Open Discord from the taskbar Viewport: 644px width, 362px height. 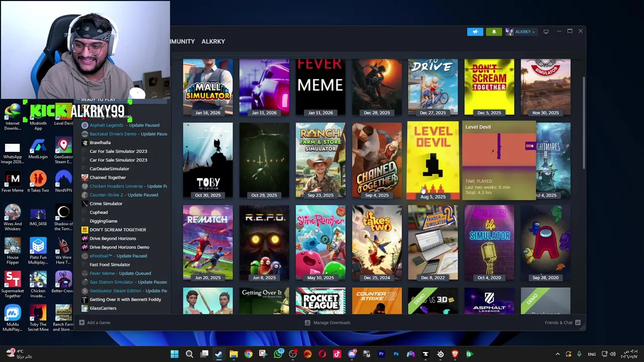352,354
